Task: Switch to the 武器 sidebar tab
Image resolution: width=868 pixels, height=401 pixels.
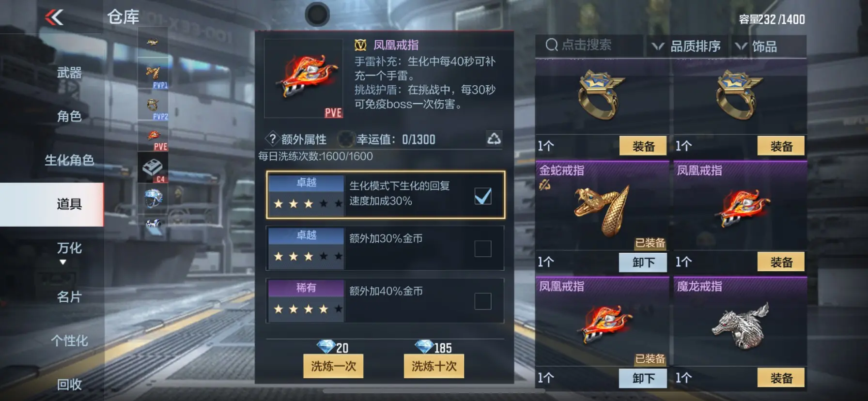Action: pyautogui.click(x=69, y=73)
